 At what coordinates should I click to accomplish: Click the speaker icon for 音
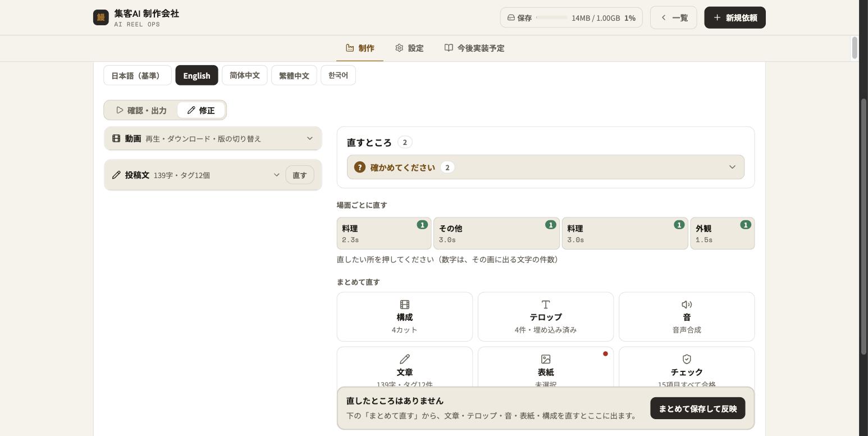(687, 305)
